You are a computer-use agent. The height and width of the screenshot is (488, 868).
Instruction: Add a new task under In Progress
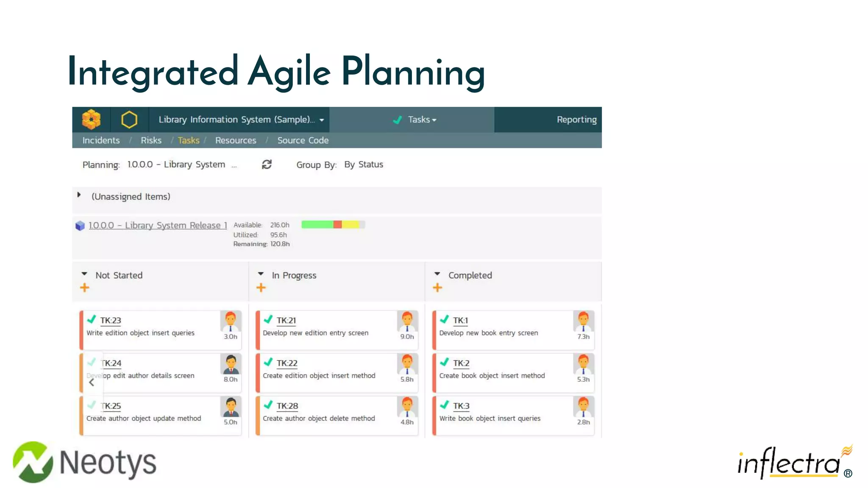click(x=261, y=288)
